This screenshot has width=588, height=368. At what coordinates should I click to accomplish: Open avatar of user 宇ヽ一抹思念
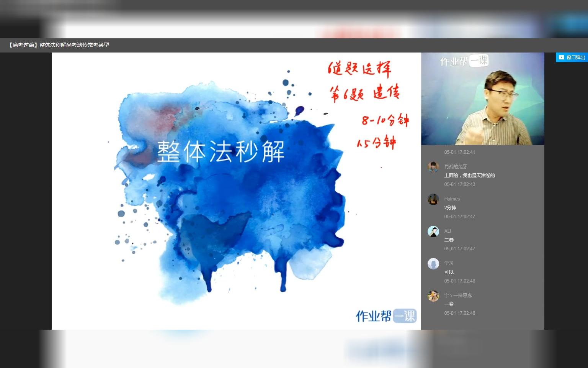433,296
